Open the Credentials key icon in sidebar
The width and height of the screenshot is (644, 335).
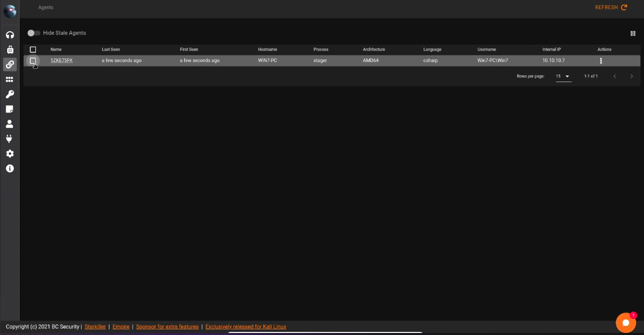point(10,94)
